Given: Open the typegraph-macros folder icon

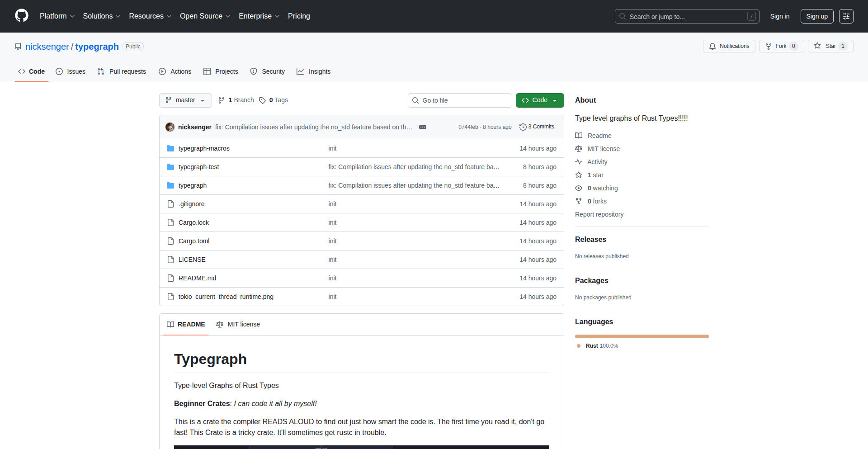Looking at the screenshot, I should pos(170,148).
